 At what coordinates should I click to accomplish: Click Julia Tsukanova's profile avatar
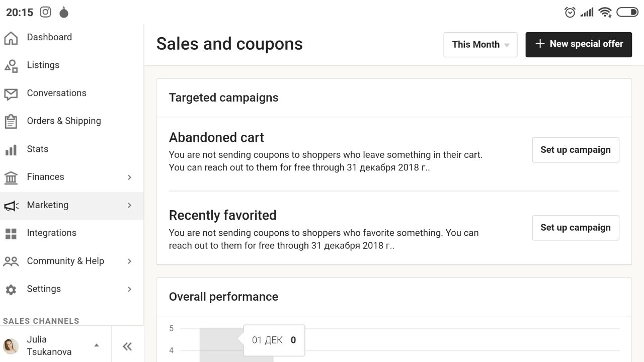[x=11, y=346]
